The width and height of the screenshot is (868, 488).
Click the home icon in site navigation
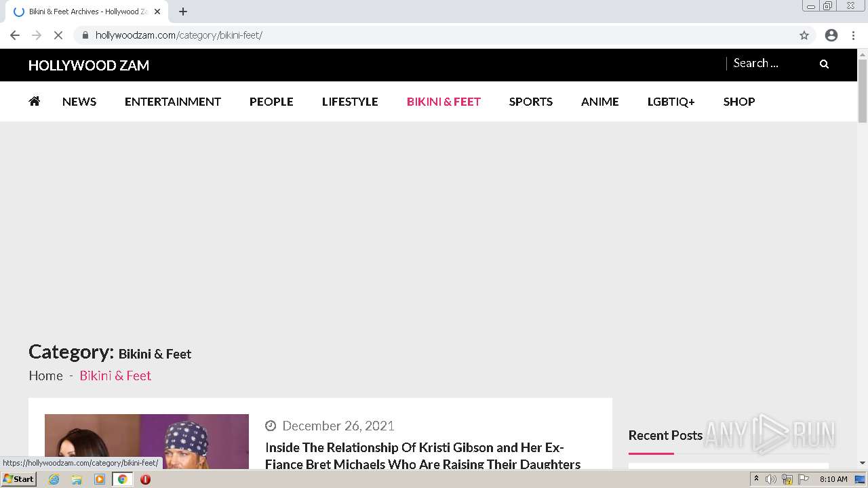point(35,101)
